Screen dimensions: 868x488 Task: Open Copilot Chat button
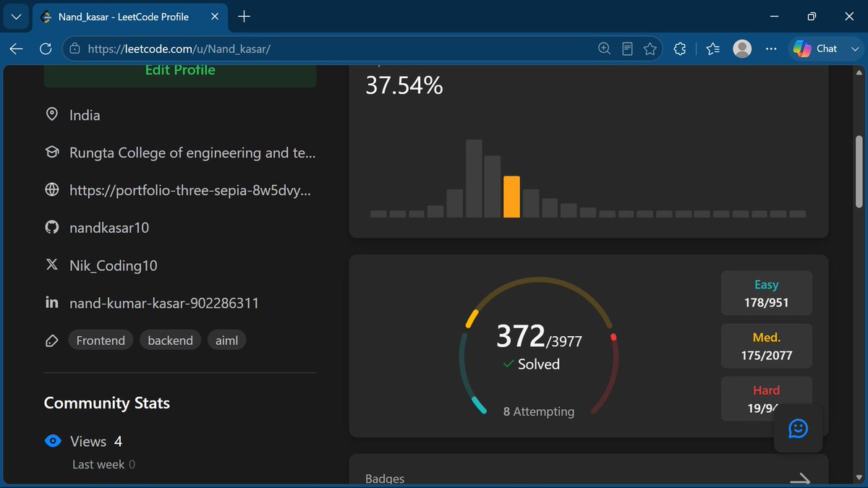(x=816, y=48)
